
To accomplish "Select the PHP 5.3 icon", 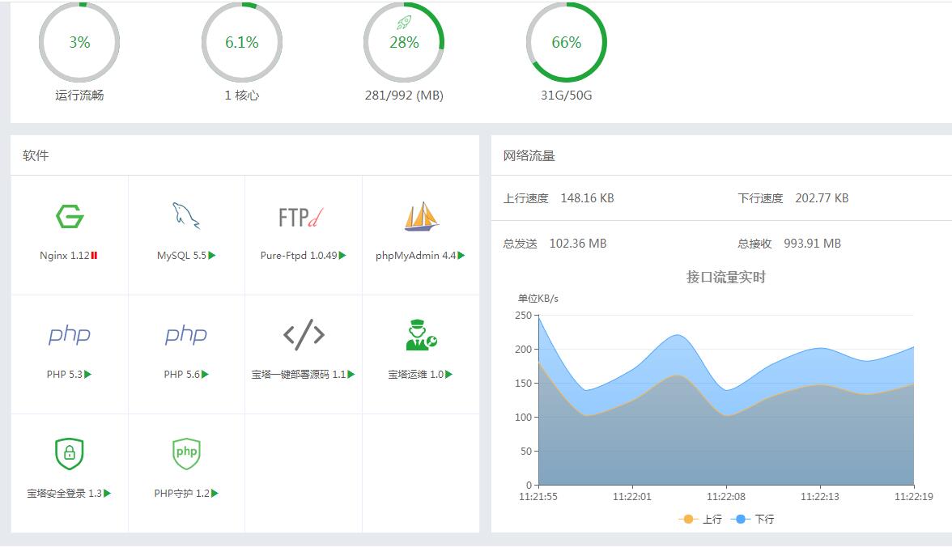I will click(x=69, y=333).
